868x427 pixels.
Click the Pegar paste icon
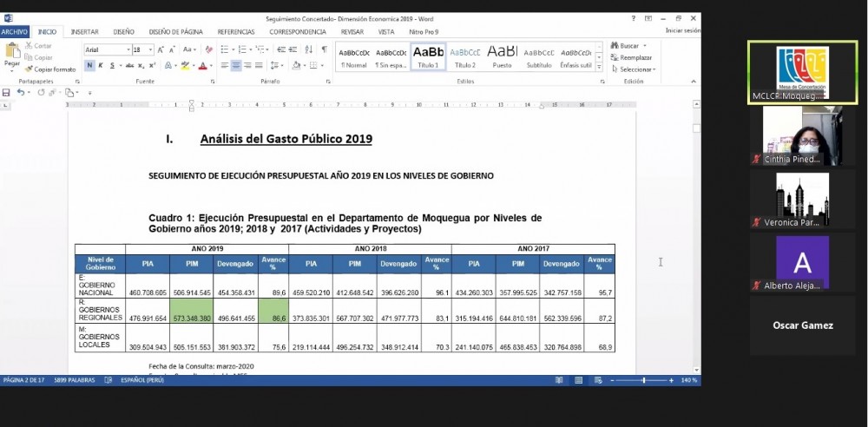click(x=11, y=54)
